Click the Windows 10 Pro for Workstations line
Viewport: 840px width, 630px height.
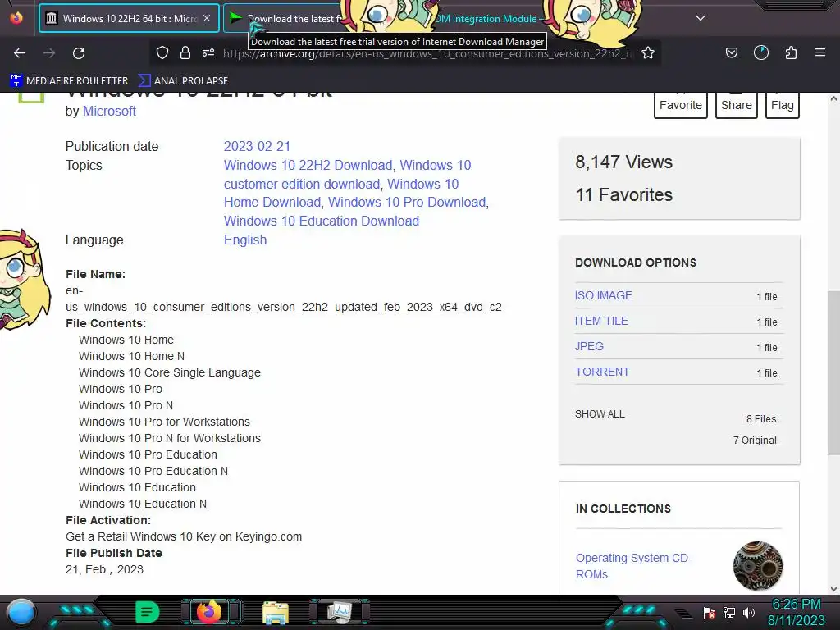(164, 422)
